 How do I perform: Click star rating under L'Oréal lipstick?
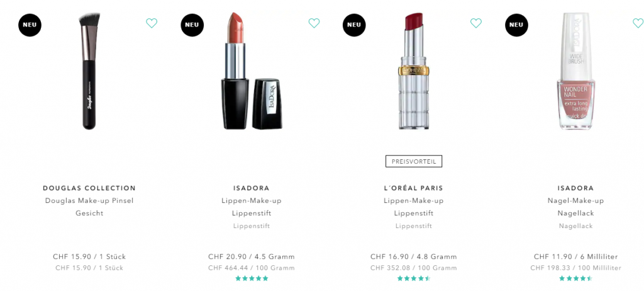tap(414, 278)
